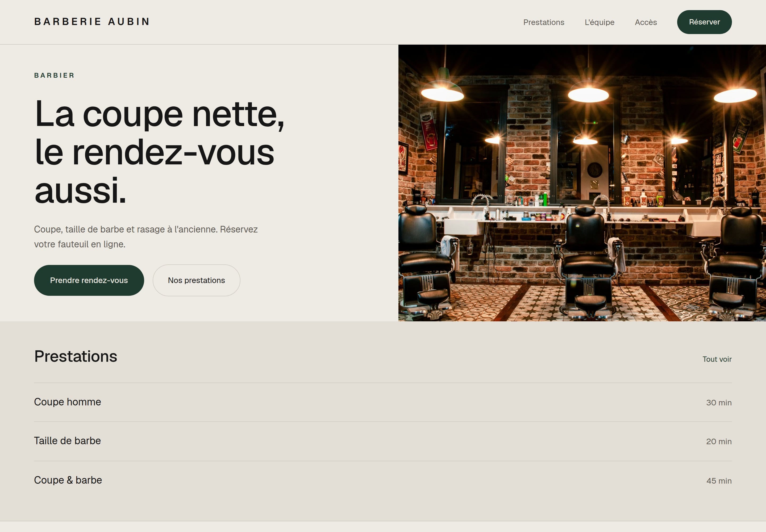Select the Coupe homme service row
The image size is (766, 532).
pos(383,402)
